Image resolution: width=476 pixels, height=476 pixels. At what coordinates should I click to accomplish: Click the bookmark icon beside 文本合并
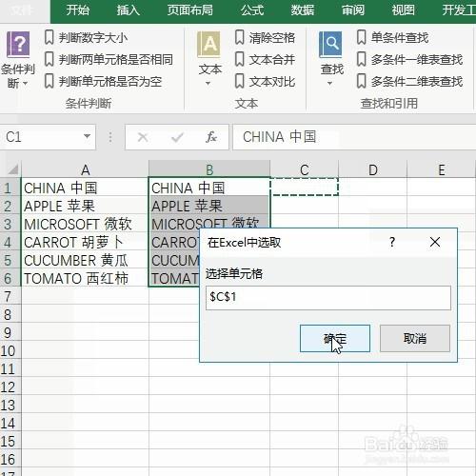coord(240,59)
